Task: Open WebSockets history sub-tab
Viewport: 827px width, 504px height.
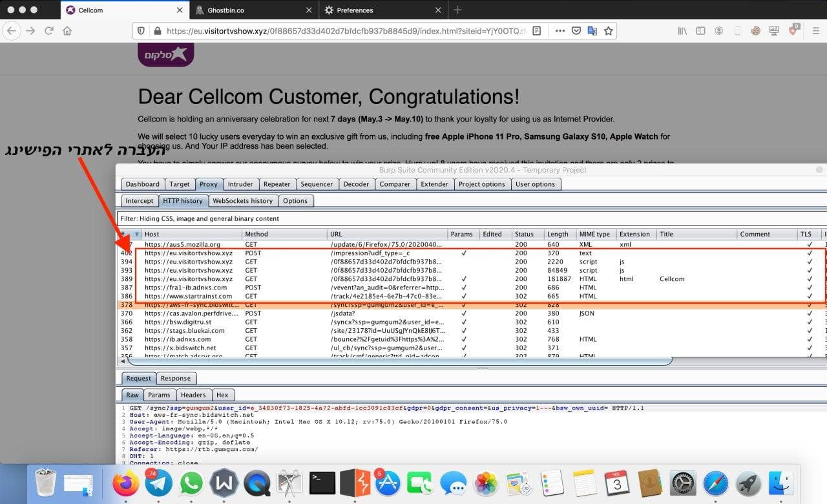Action: pyautogui.click(x=243, y=201)
